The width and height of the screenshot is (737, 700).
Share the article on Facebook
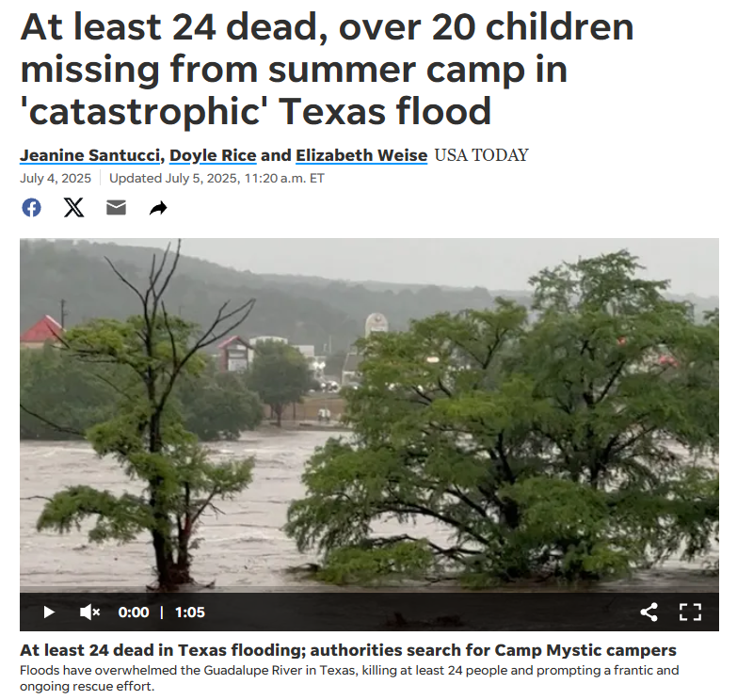(x=31, y=208)
